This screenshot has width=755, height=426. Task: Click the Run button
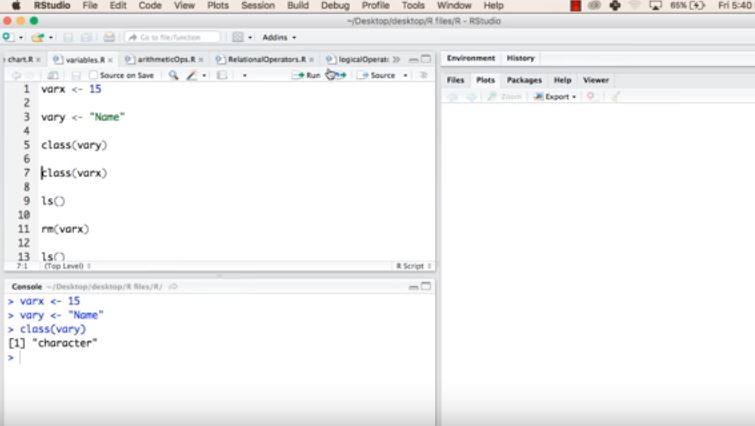pos(306,75)
